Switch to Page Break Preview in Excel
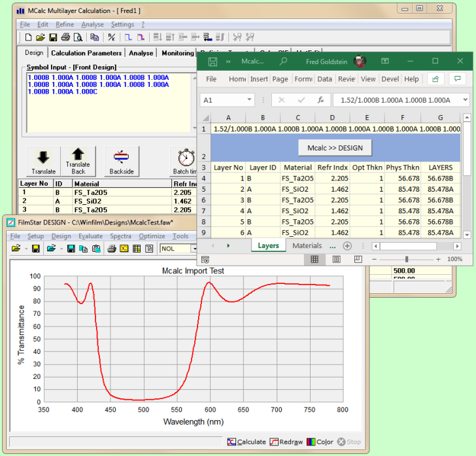The image size is (476, 456). coord(358,259)
